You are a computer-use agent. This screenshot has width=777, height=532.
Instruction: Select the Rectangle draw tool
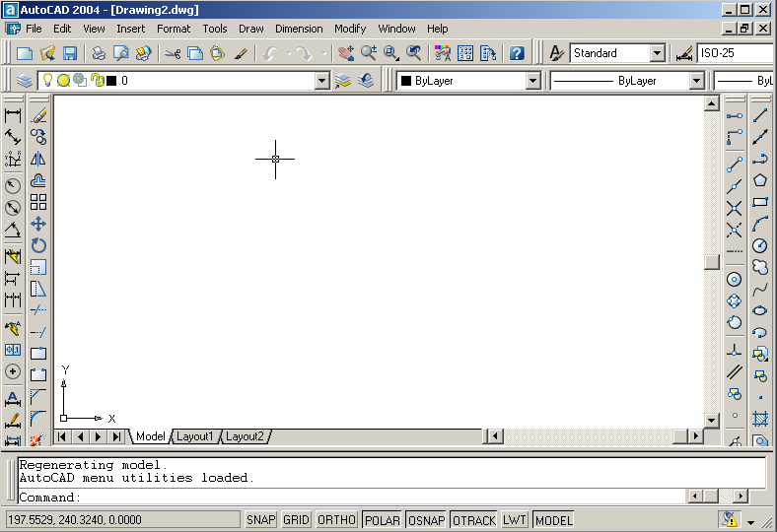pyautogui.click(x=760, y=202)
